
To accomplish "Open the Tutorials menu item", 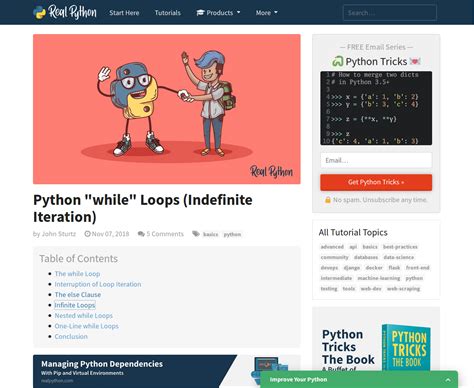I will point(167,13).
